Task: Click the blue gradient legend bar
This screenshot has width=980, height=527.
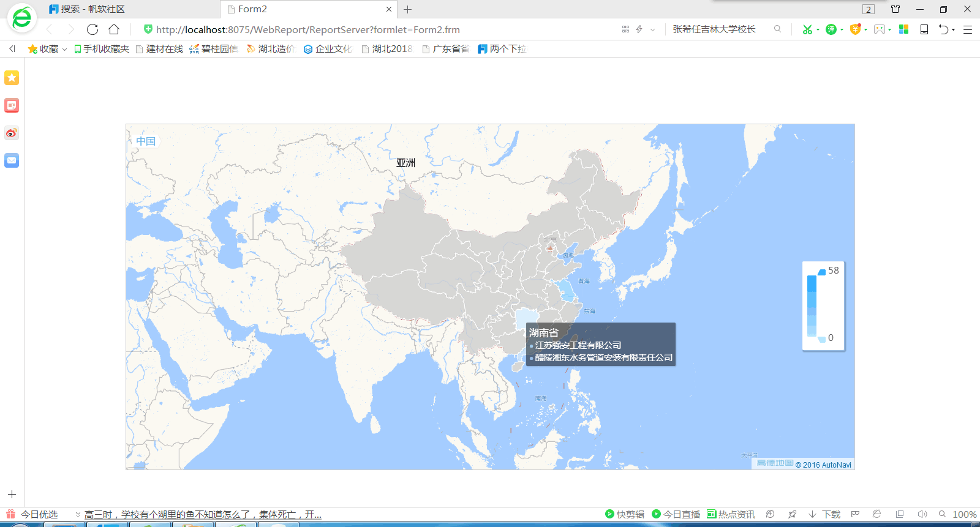Action: click(x=812, y=305)
